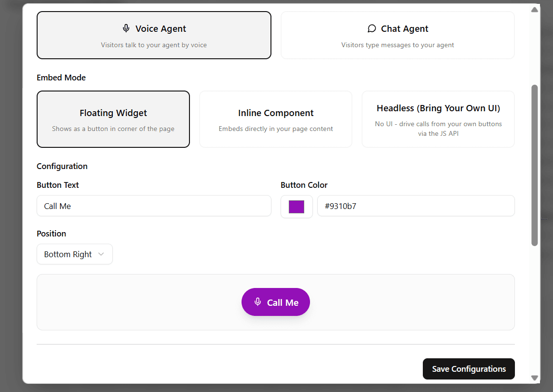
Task: Choose Floating Widget embed mode
Action: point(113,119)
